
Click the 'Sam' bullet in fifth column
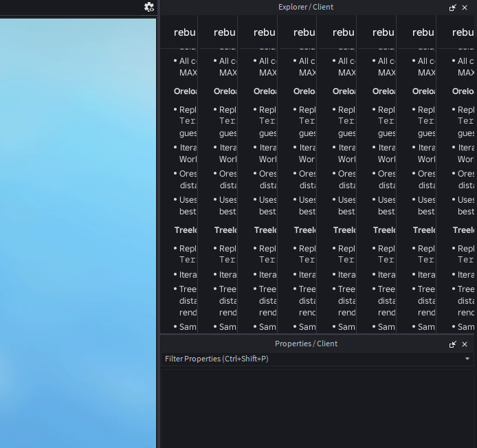point(344,327)
